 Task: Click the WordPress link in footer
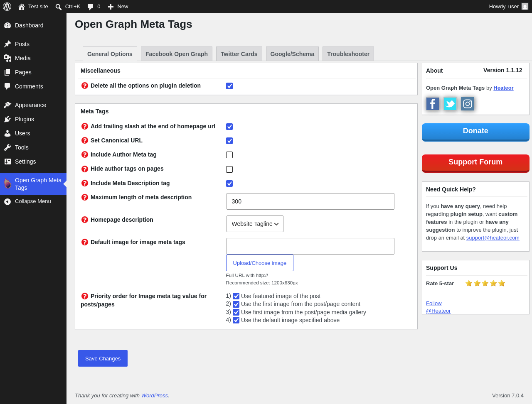[155, 396]
